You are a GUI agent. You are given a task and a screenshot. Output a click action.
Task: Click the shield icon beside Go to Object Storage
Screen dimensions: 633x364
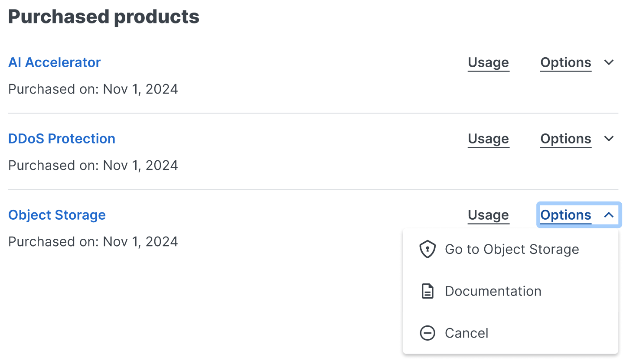pos(427,249)
